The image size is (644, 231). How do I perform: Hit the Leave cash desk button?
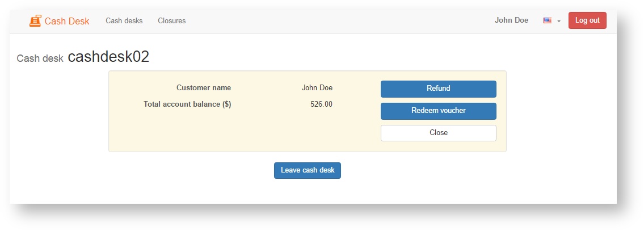307,170
